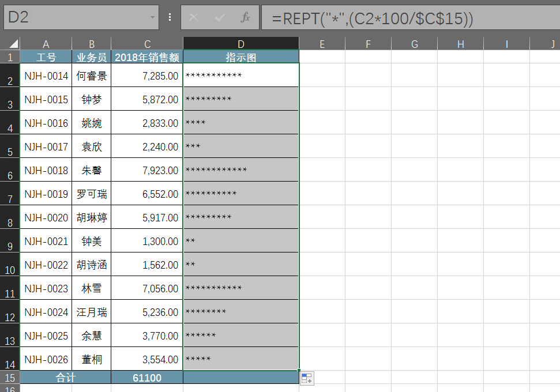Viewport: 560px width, 392px height.
Task: Click the name 钟美
Action: coord(92,240)
